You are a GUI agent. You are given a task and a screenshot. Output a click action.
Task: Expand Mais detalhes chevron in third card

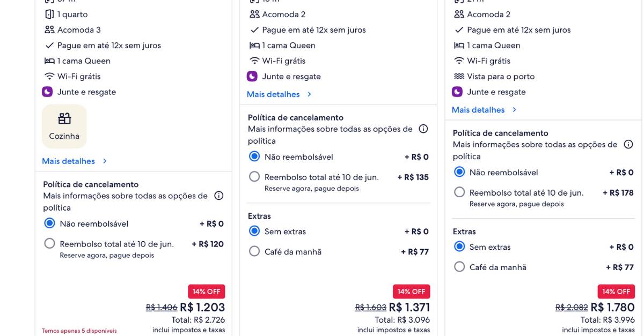(x=514, y=110)
